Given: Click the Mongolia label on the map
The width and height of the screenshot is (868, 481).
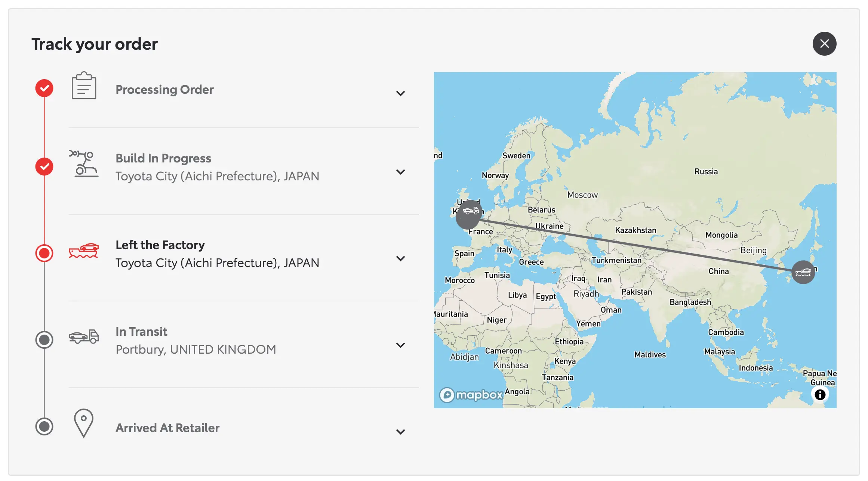Looking at the screenshot, I should coord(721,235).
